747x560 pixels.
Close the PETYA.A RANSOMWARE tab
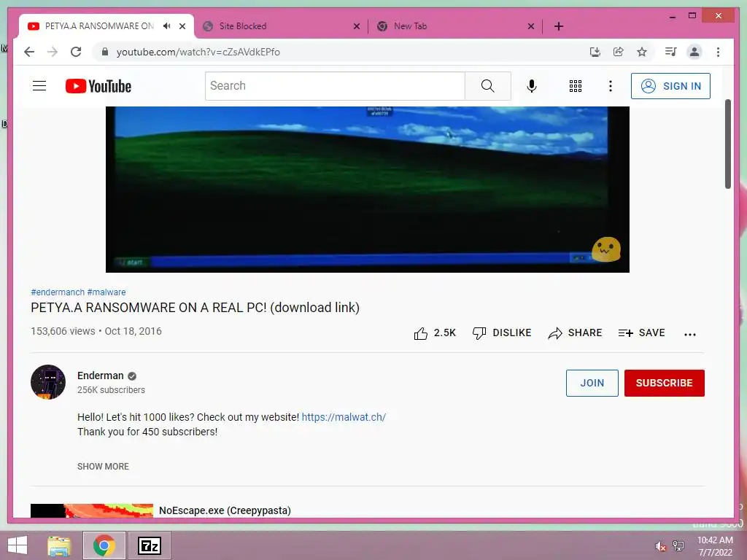182,27
